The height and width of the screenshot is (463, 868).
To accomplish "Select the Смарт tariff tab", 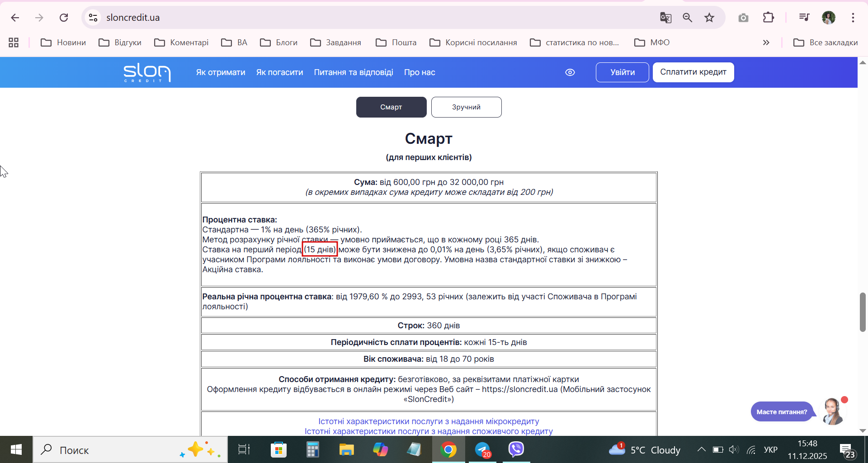I will click(x=391, y=107).
